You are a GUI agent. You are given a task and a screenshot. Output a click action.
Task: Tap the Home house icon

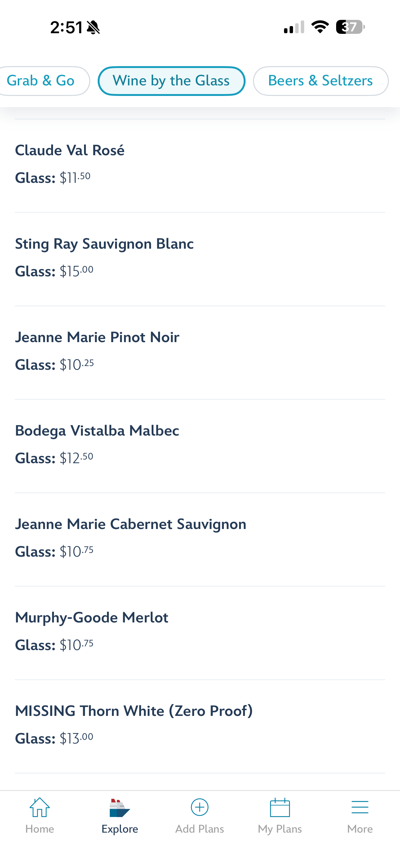pos(40,807)
